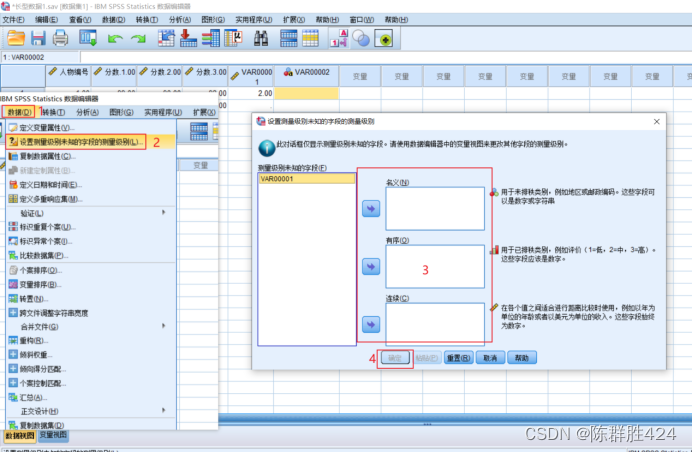Screen dimensions: 692x452
Task: Click the Run descriptive statistics μ icon
Action: (233, 38)
